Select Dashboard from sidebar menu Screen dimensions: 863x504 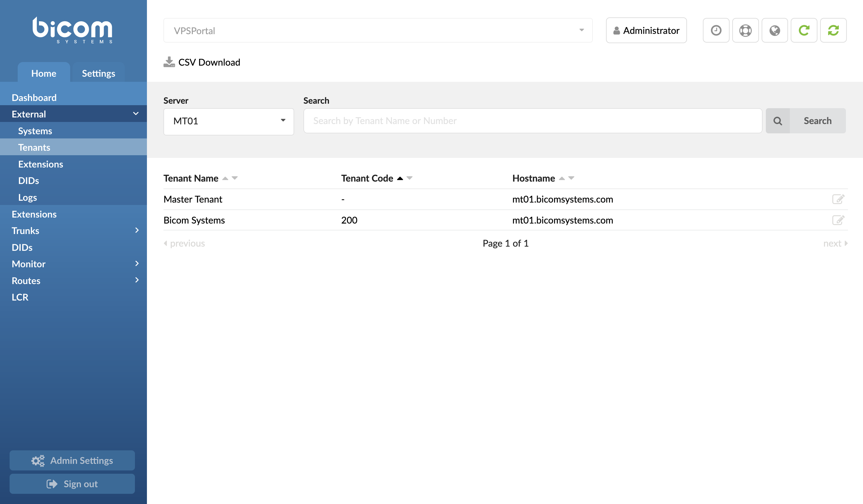pyautogui.click(x=34, y=96)
